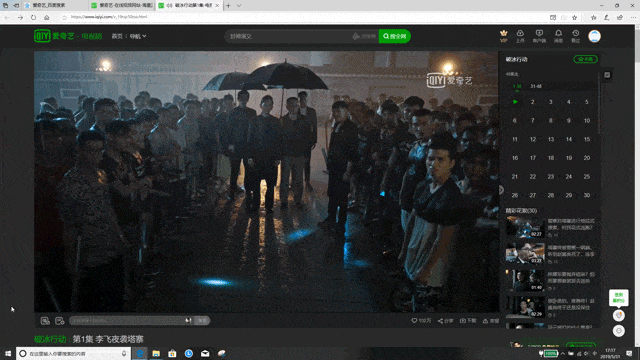Click the round floating button under the green bubble
This screenshot has height=360, width=640.
[619, 315]
